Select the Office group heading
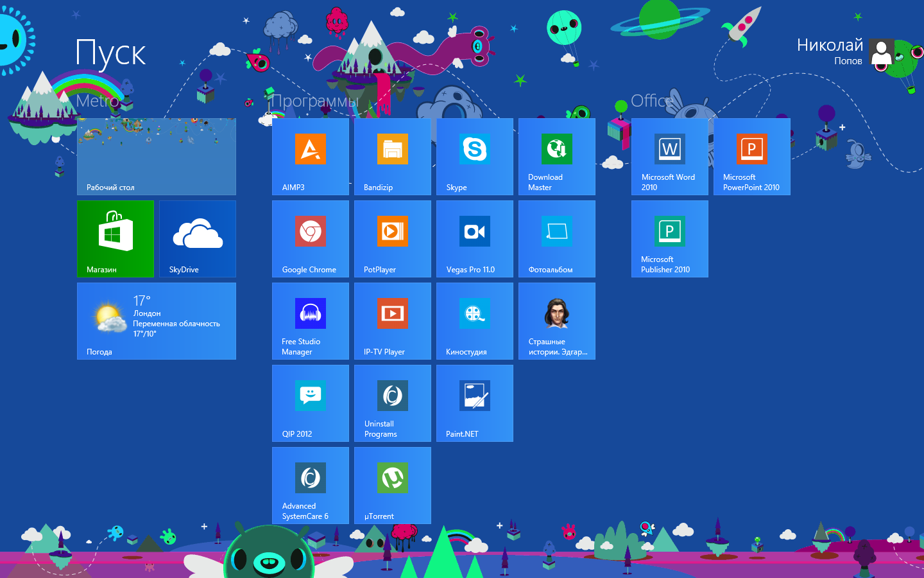924x578 pixels. 652,101
